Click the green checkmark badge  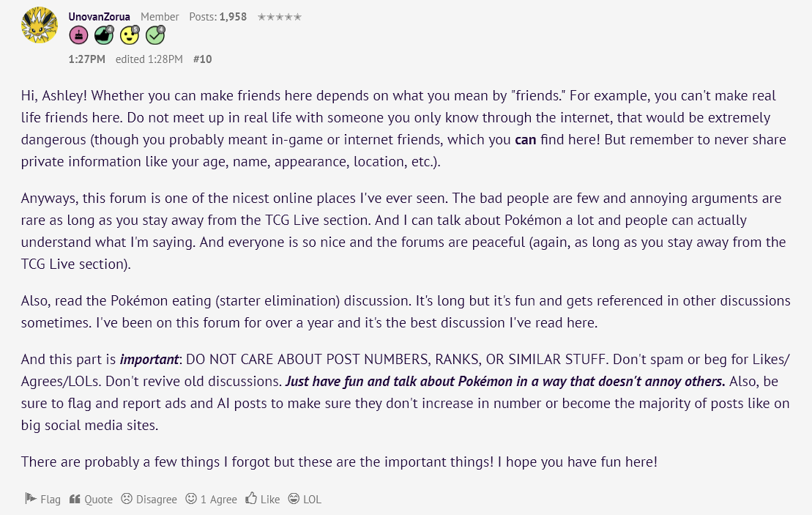coord(154,35)
